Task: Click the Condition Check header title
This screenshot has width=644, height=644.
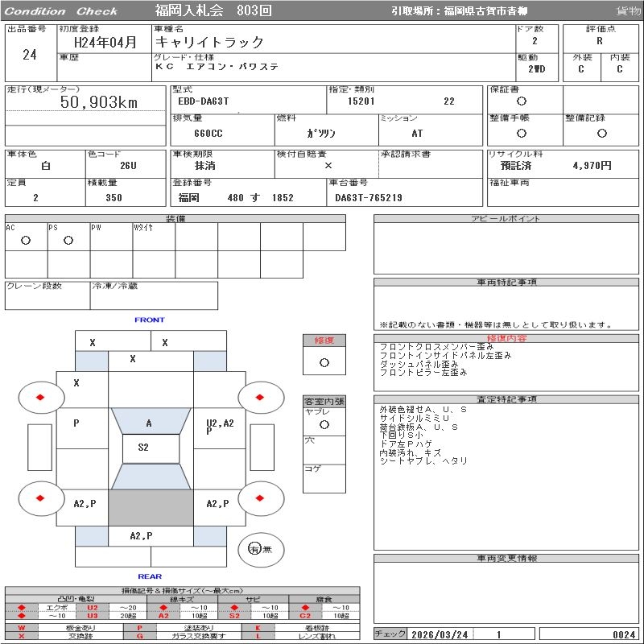Action: point(61,11)
